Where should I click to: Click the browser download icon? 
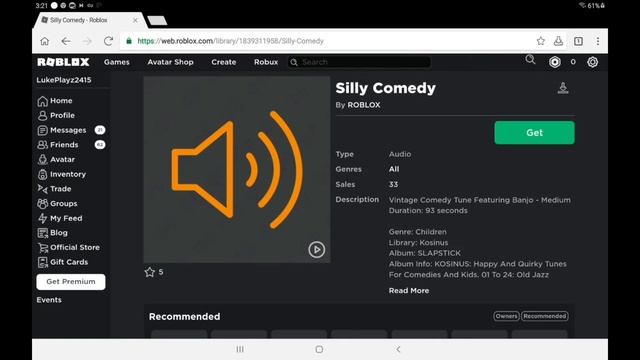(558, 41)
